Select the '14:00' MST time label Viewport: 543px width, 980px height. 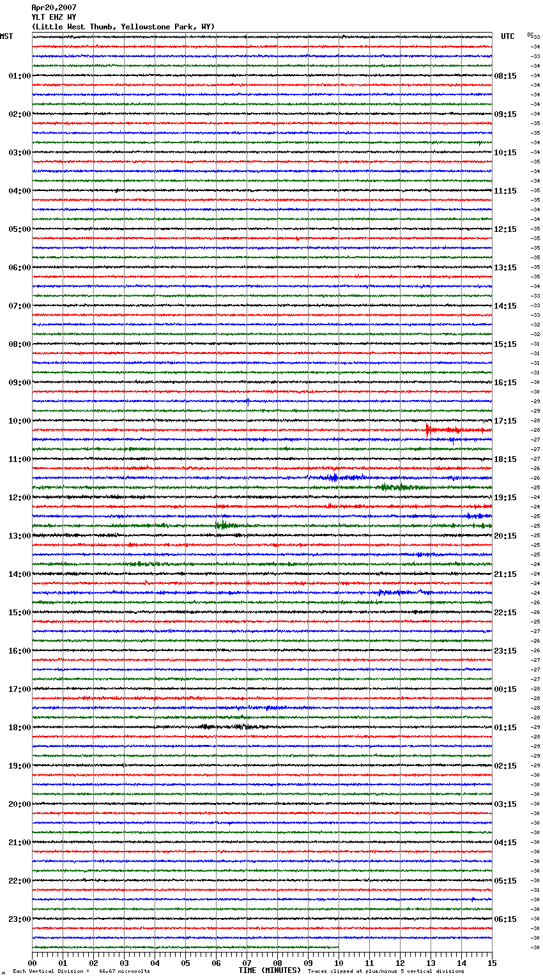(x=20, y=574)
